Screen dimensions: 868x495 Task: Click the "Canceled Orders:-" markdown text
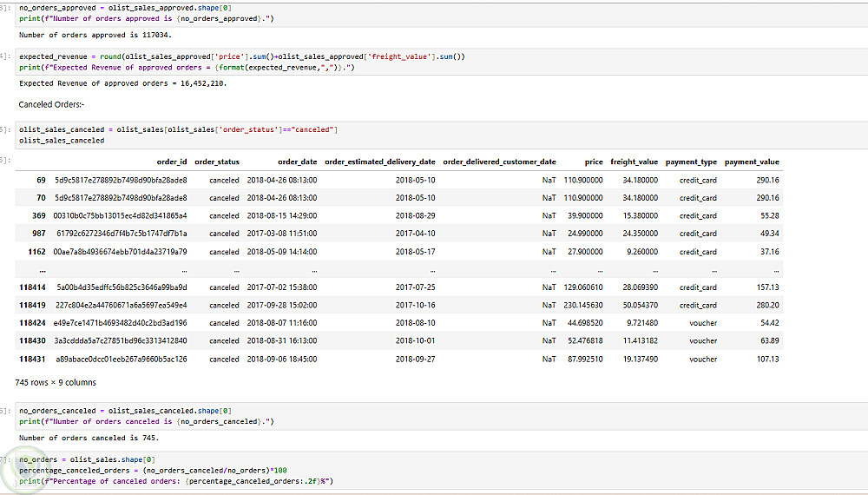[x=52, y=105]
